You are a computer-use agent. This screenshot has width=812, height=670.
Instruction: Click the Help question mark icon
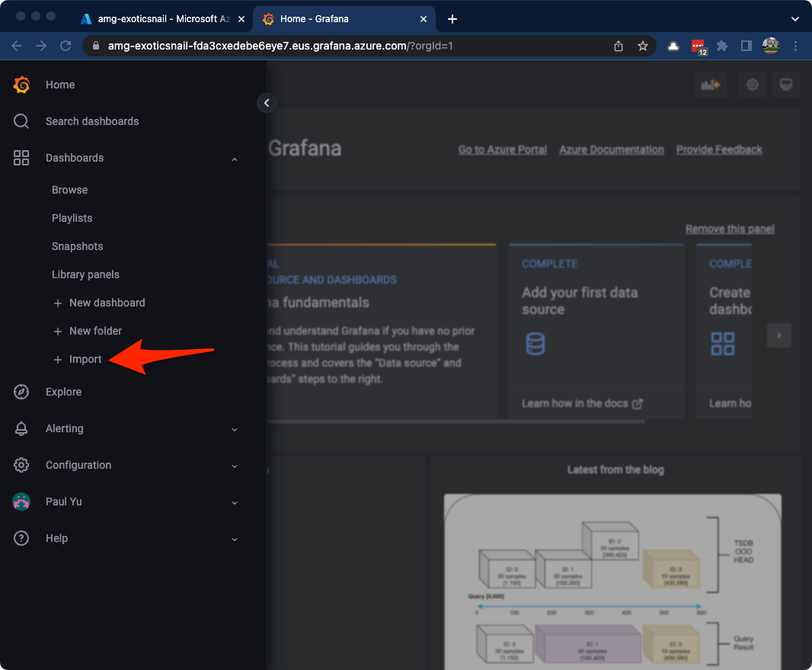[21, 538]
